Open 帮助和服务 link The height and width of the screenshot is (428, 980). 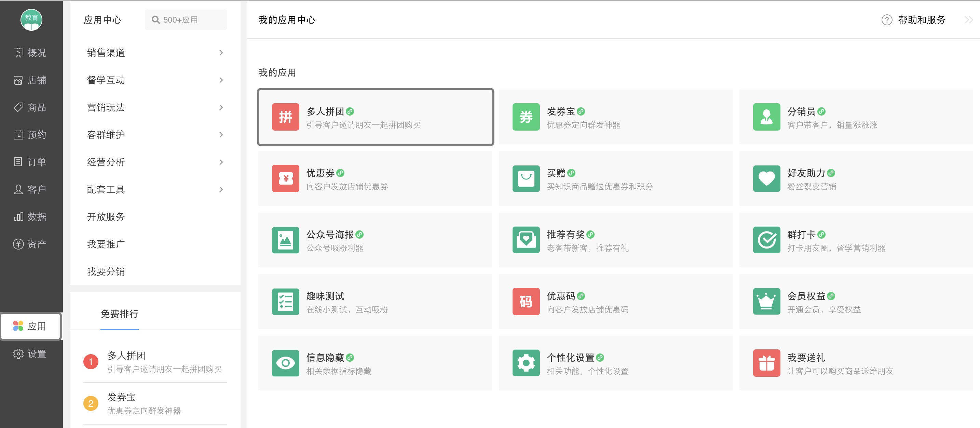click(922, 20)
